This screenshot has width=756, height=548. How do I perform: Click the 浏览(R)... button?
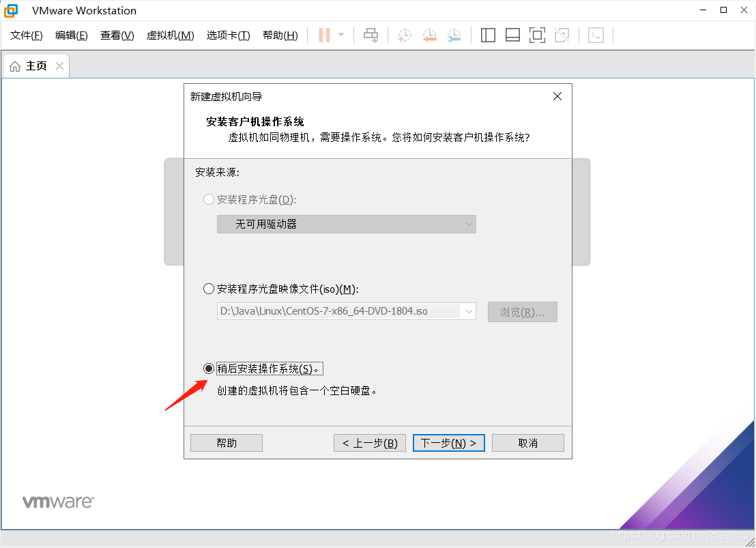pos(522,312)
